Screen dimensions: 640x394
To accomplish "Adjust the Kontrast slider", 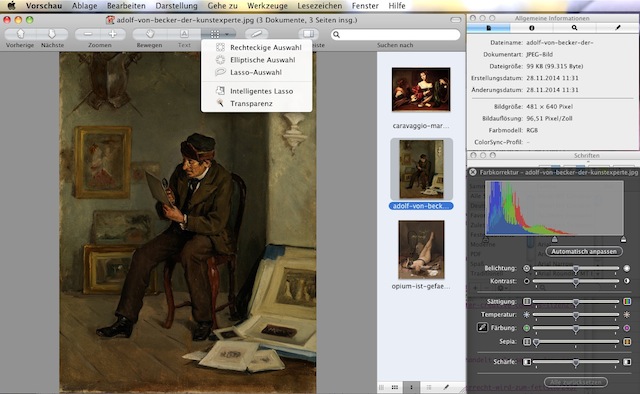I will pos(576,281).
